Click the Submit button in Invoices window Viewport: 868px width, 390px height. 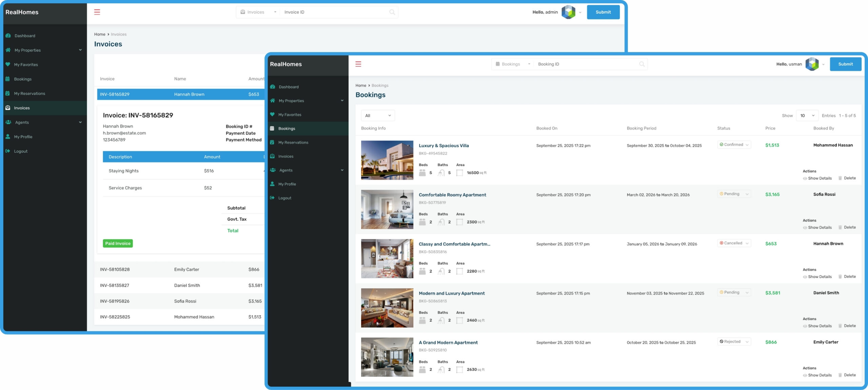603,12
